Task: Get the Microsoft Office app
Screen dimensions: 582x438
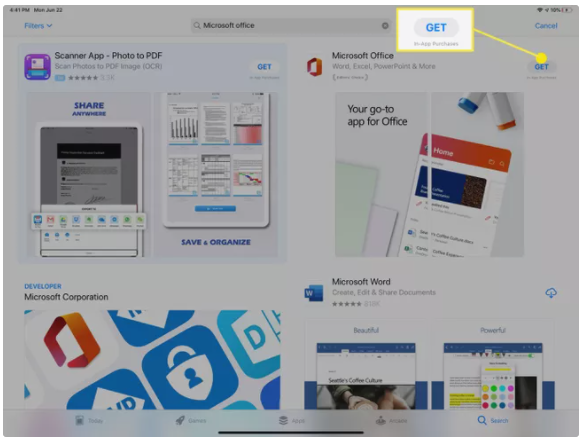Action: tap(541, 67)
